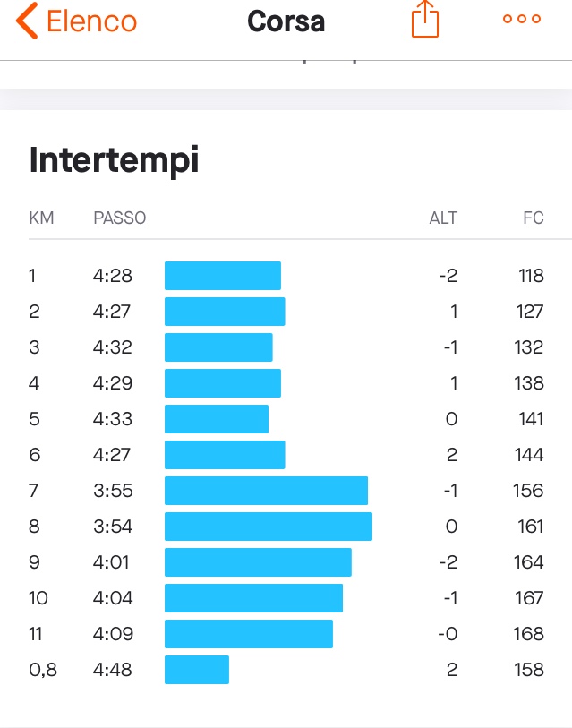This screenshot has width=572, height=728.
Task: Tap the 4:32 pace value for km 3
Action: pyautogui.click(x=113, y=347)
